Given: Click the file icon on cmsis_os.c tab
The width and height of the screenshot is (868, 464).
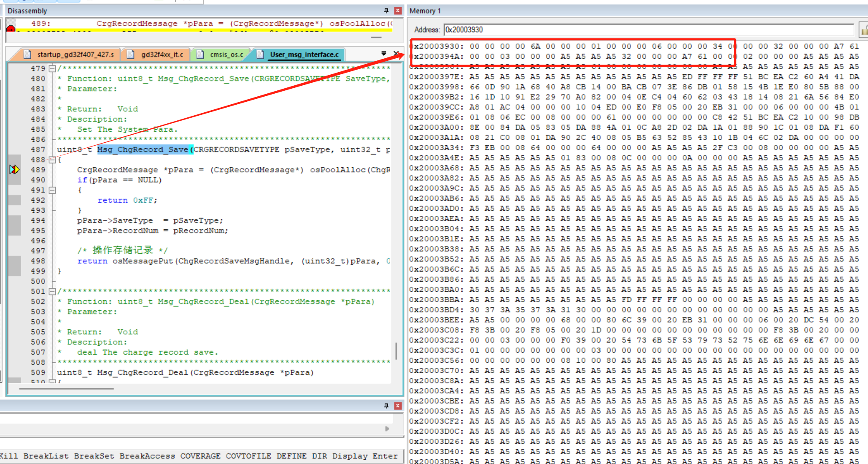Looking at the screenshot, I should tap(200, 54).
